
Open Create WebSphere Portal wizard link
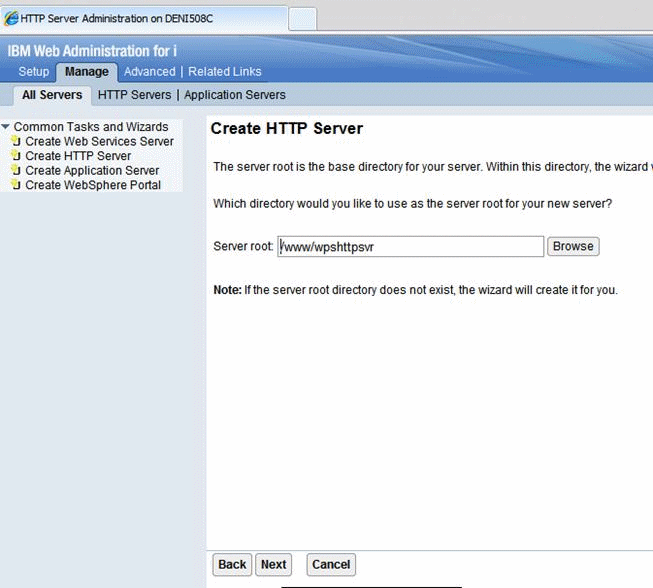93,185
